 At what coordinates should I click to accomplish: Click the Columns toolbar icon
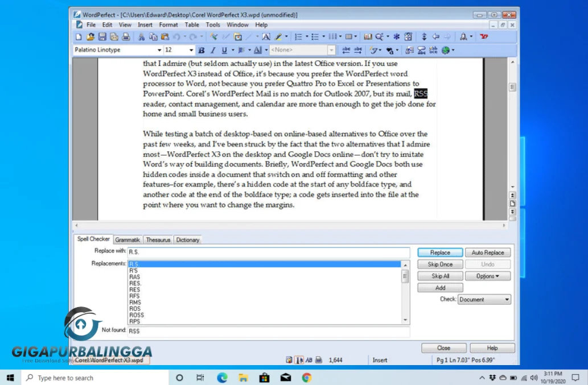332,37
